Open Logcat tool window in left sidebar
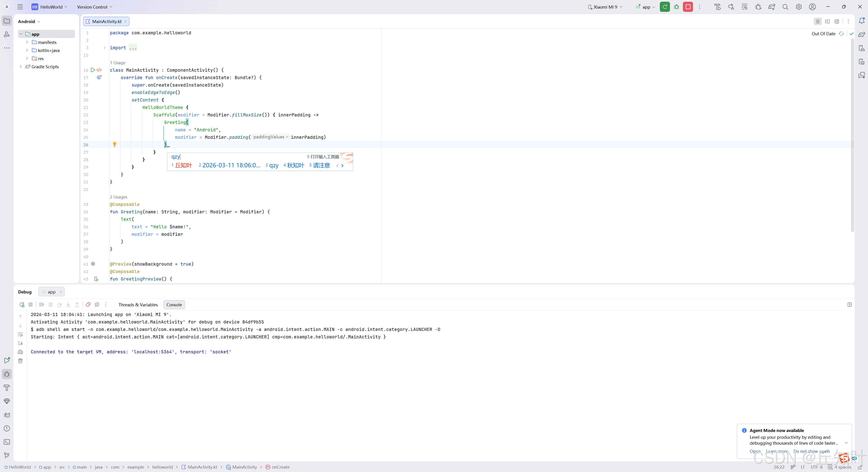Viewport: 868px width, 472px height. click(x=7, y=415)
